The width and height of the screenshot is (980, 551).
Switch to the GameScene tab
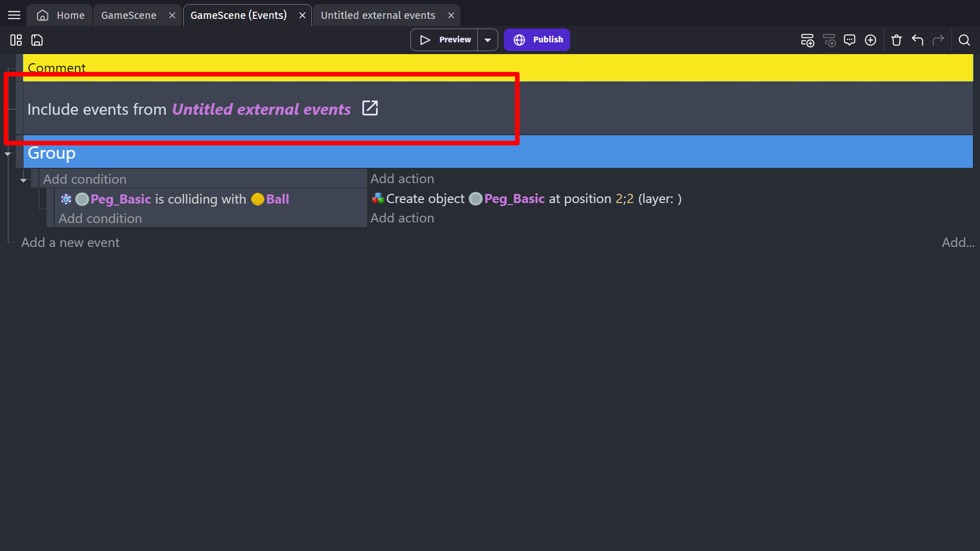[x=129, y=15]
